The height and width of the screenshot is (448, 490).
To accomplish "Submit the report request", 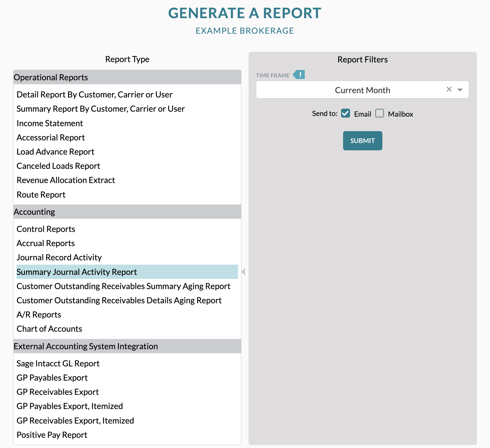I will tap(363, 141).
